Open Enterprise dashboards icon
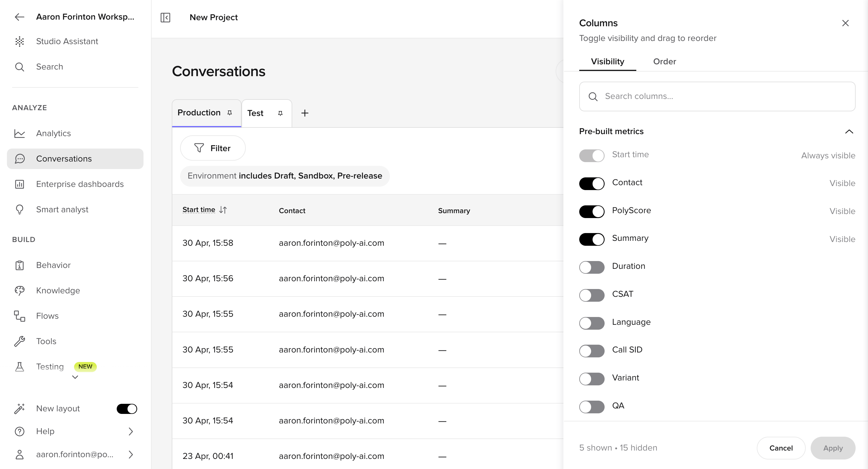 [x=20, y=184]
